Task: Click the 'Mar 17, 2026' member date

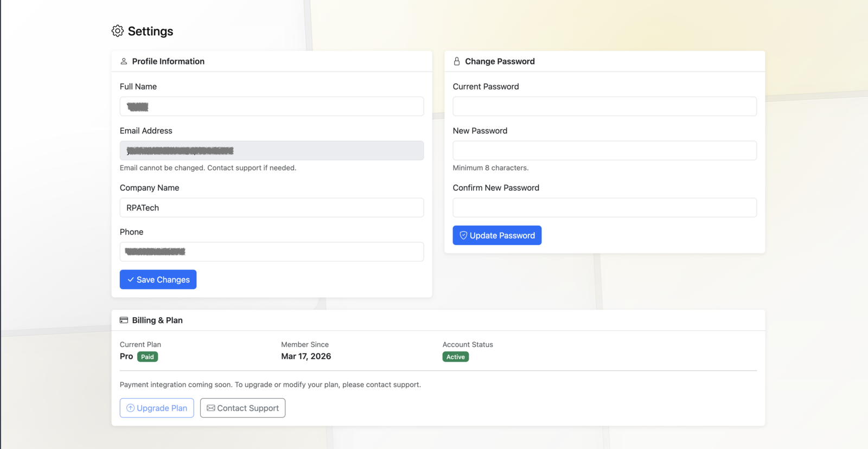Action: click(306, 356)
